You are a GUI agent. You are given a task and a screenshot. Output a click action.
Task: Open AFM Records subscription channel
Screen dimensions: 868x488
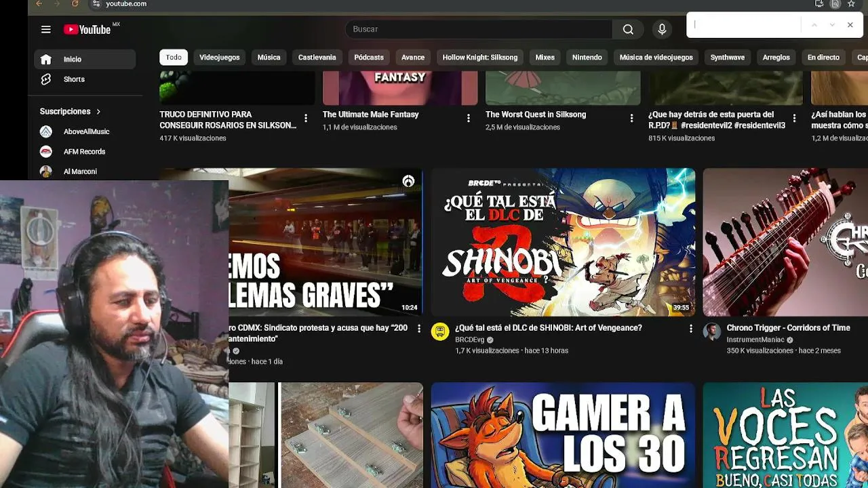click(x=85, y=152)
